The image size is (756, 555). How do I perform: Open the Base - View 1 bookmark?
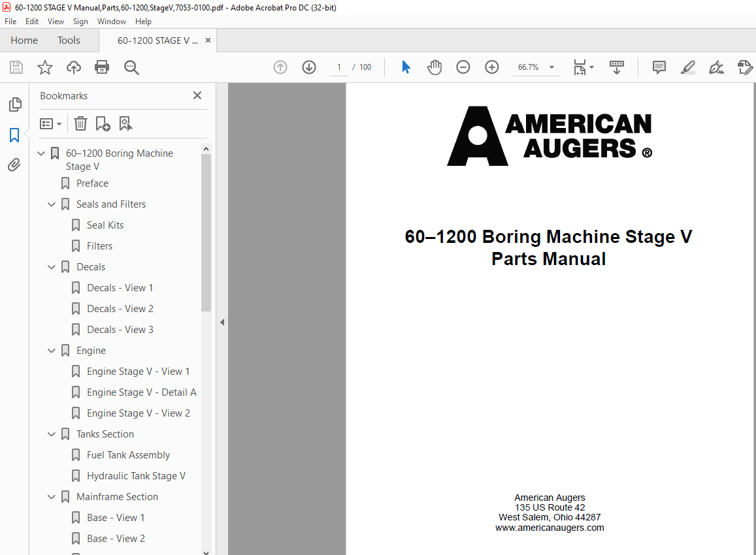tap(116, 518)
